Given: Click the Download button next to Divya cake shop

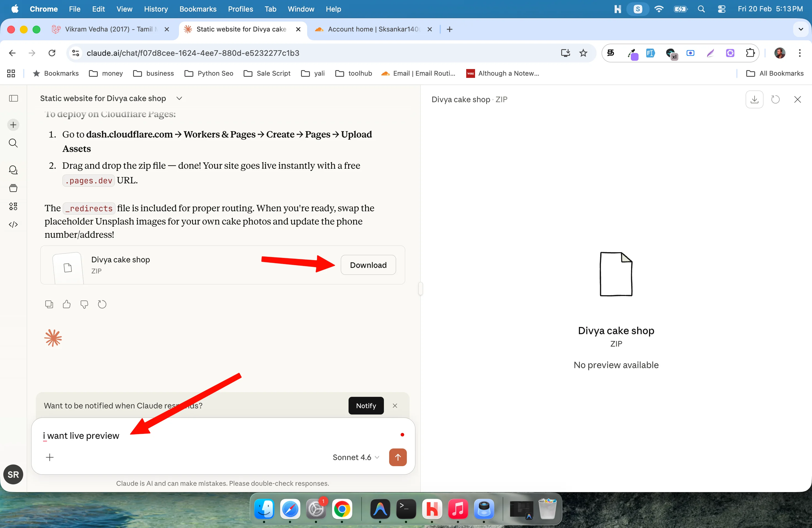Looking at the screenshot, I should (368, 265).
